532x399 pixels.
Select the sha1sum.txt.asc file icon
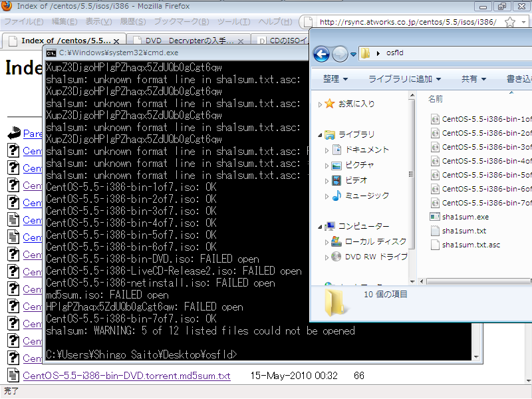click(435, 245)
